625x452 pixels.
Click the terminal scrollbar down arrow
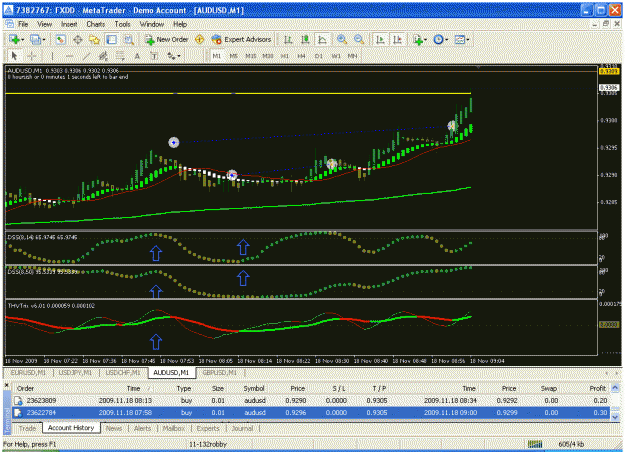tap(615, 417)
